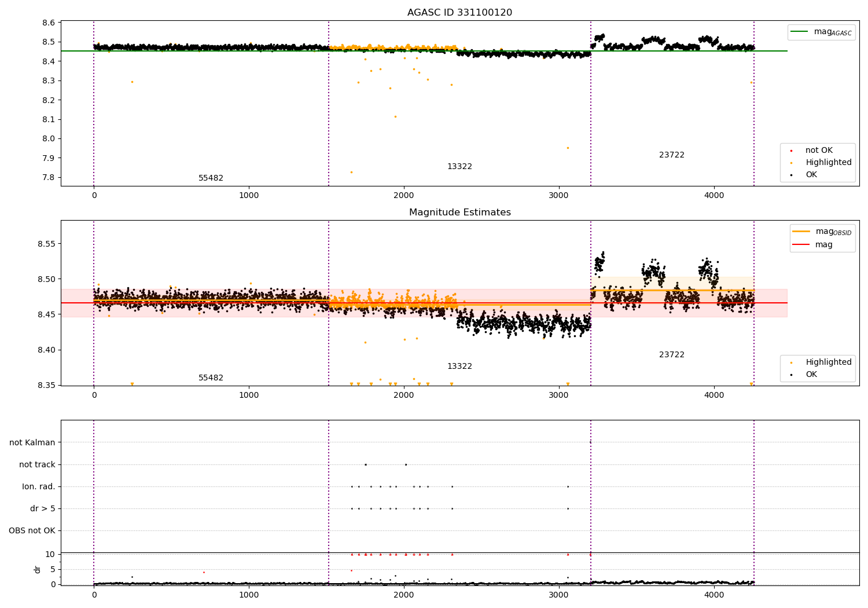Click the 8.0 y-tick on top plot
The width and height of the screenshot is (868, 608).
click(49, 138)
